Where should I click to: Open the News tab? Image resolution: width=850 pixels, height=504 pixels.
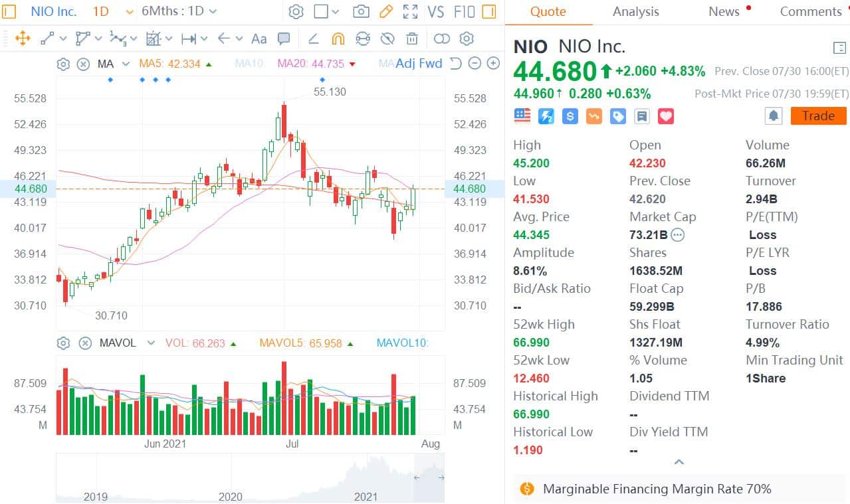[x=723, y=11]
